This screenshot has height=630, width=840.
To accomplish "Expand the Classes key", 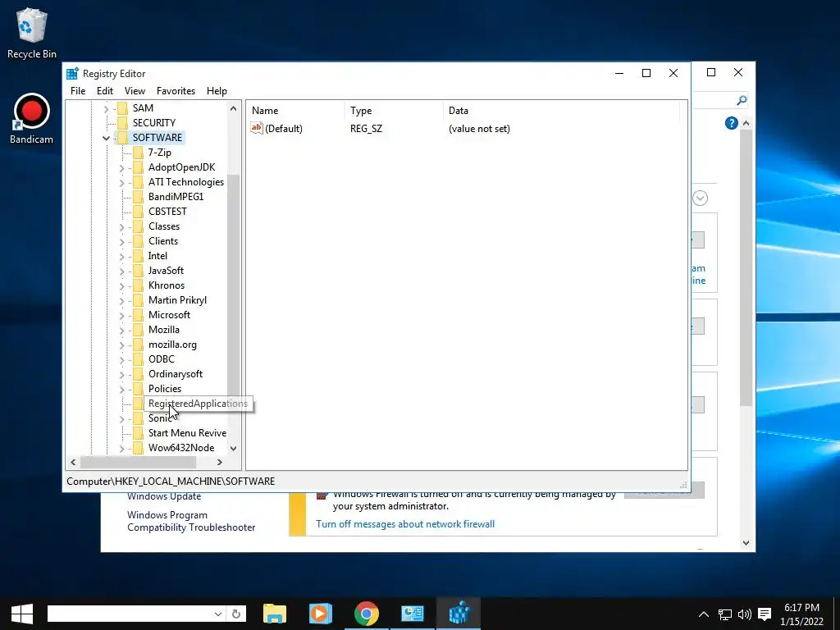I will coord(121,227).
